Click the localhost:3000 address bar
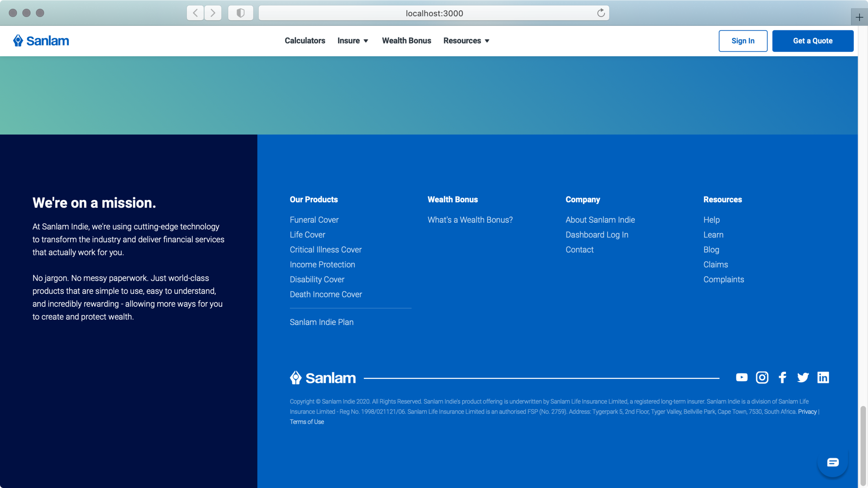 click(434, 13)
